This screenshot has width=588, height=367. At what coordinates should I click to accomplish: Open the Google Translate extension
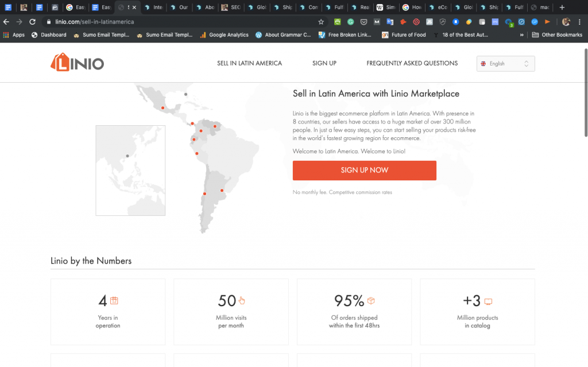(x=390, y=22)
